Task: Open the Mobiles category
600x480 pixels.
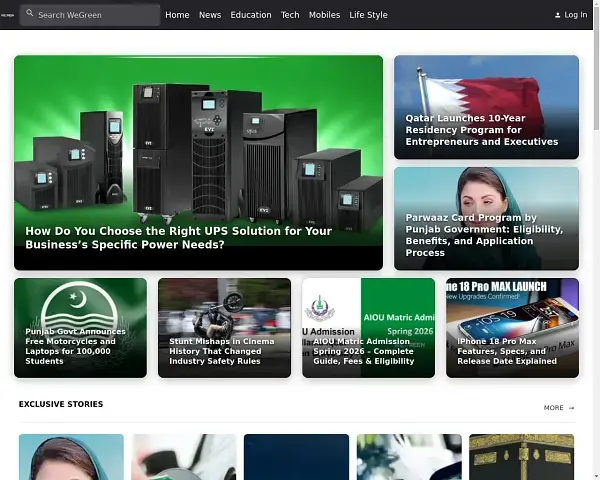Action: click(324, 15)
